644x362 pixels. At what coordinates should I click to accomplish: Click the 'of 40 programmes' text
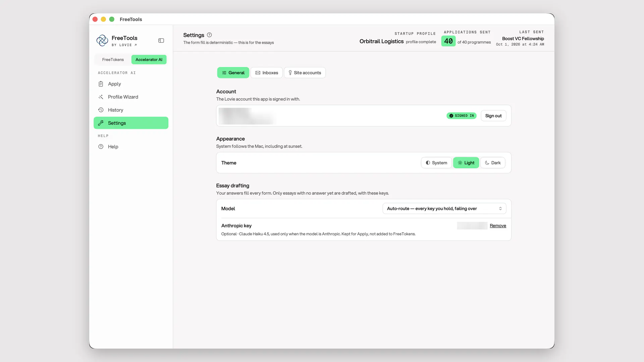[x=474, y=42]
